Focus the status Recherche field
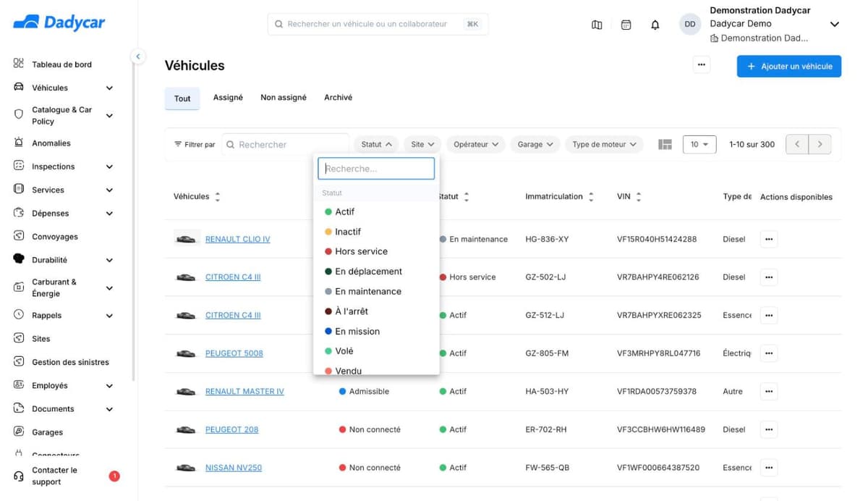868x501 pixels. [x=376, y=169]
